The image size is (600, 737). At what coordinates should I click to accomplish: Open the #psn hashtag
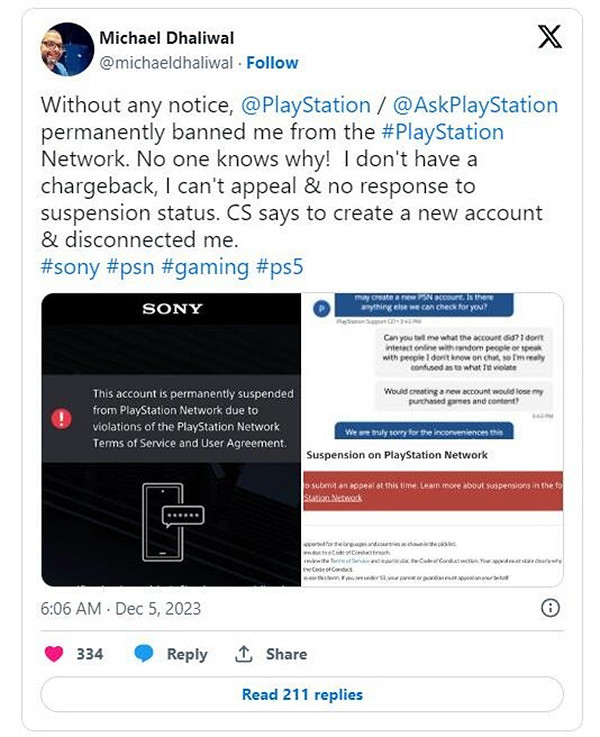pos(139,267)
